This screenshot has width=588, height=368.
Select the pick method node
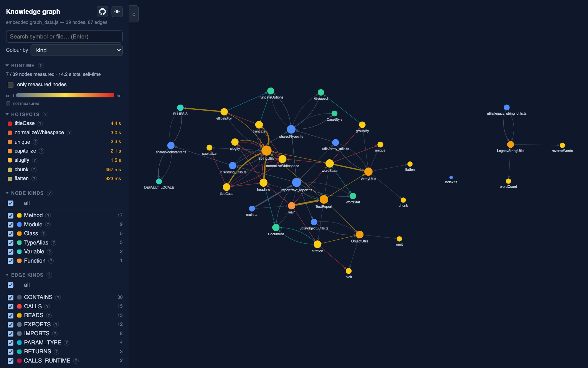click(349, 271)
